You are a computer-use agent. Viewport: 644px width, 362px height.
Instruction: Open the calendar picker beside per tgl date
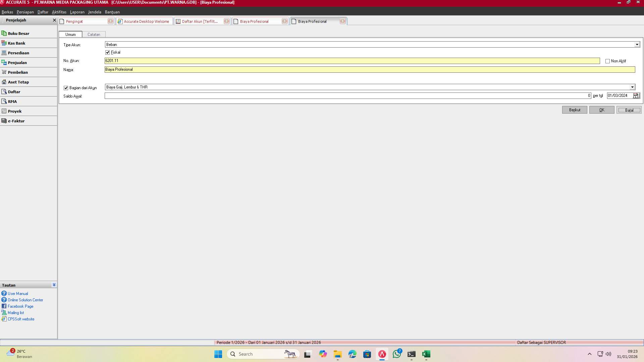pos(636,96)
